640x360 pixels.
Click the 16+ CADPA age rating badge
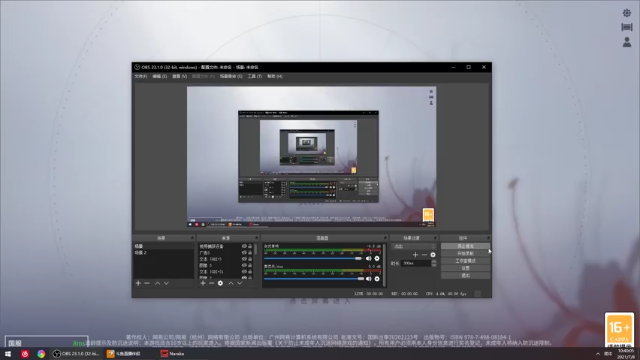(619, 330)
